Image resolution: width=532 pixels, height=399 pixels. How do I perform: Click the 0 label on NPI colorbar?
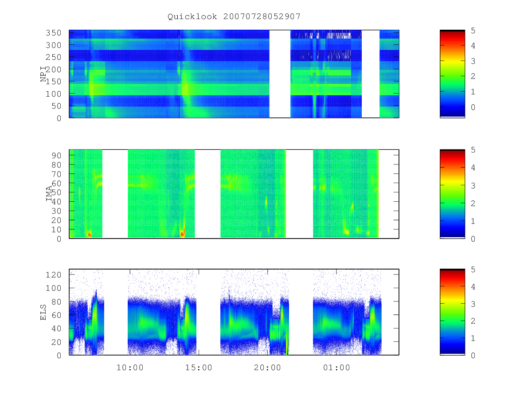pyautogui.click(x=473, y=107)
